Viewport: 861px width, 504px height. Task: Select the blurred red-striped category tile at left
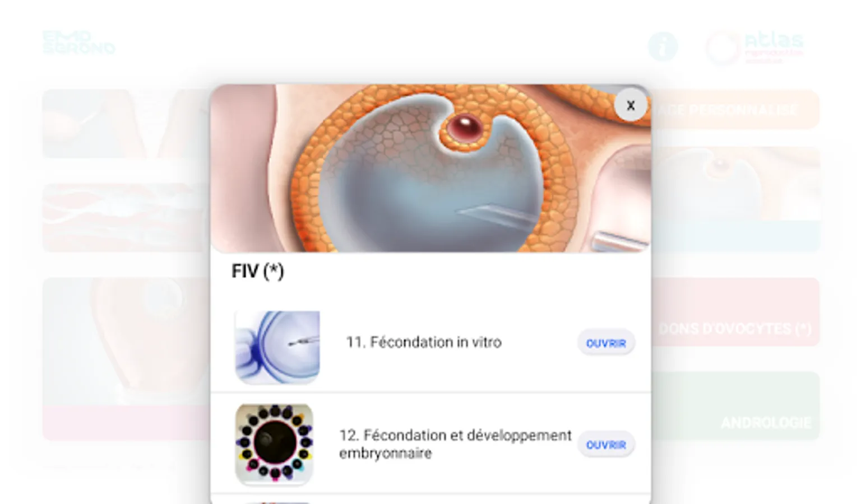point(127,217)
